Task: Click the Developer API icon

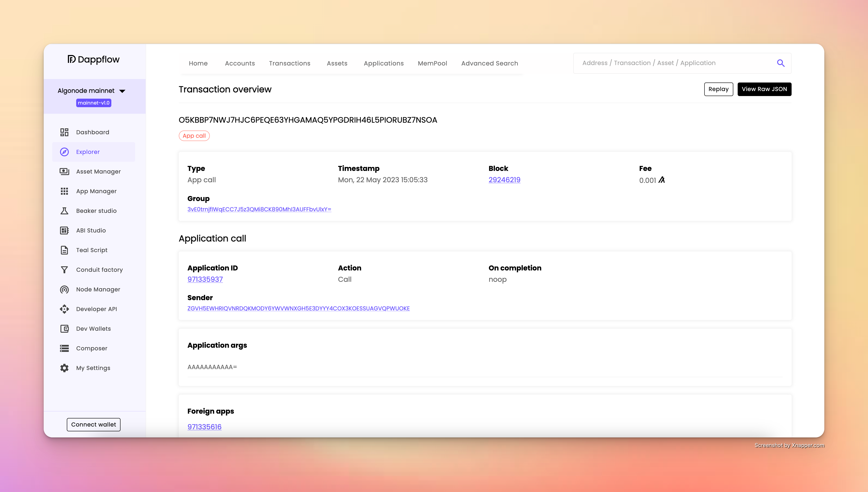Action: point(64,309)
